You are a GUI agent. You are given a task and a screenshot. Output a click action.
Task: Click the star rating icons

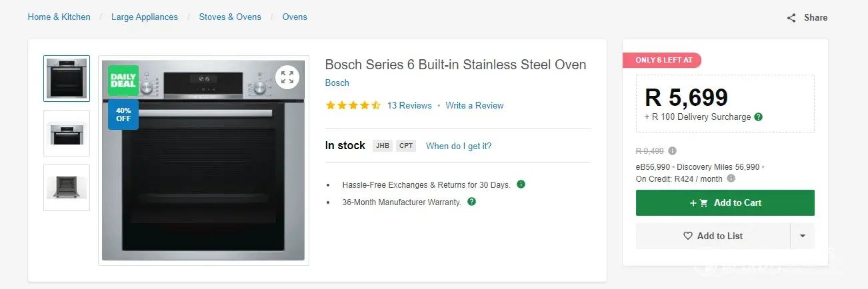[353, 105]
